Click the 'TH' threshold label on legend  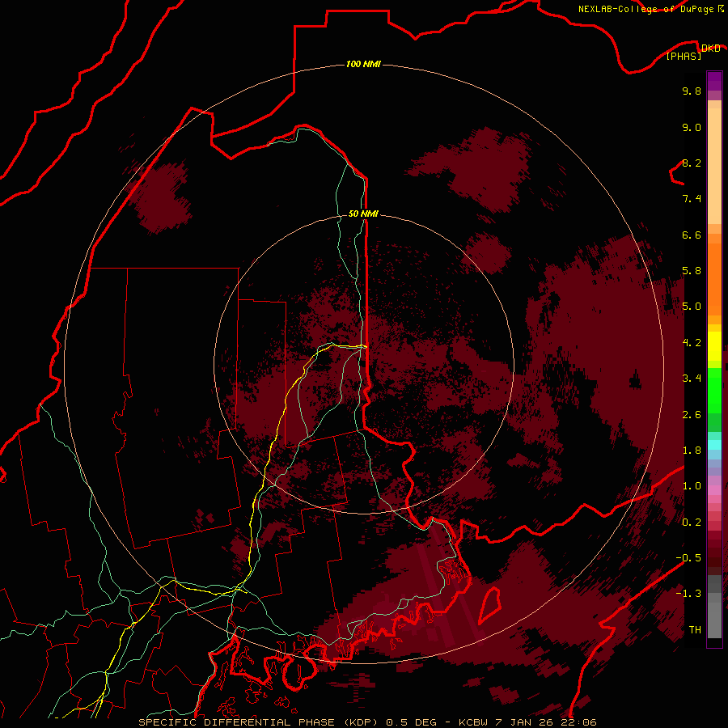tap(695, 630)
